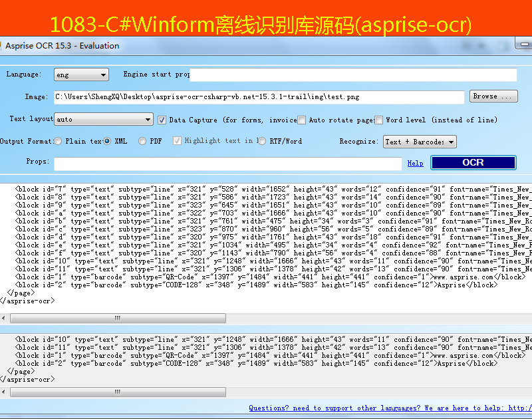Click block id="f" line in upper results

tap(273, 253)
